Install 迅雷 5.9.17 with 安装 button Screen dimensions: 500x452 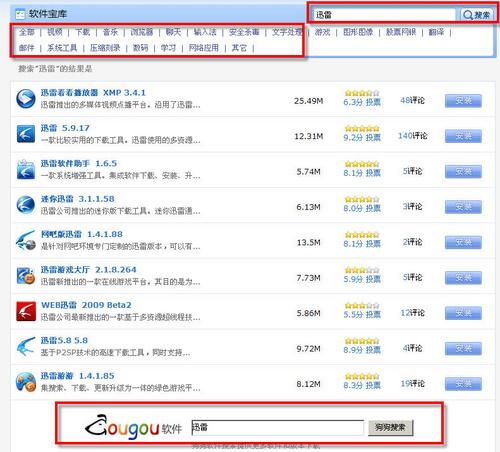[x=463, y=136]
